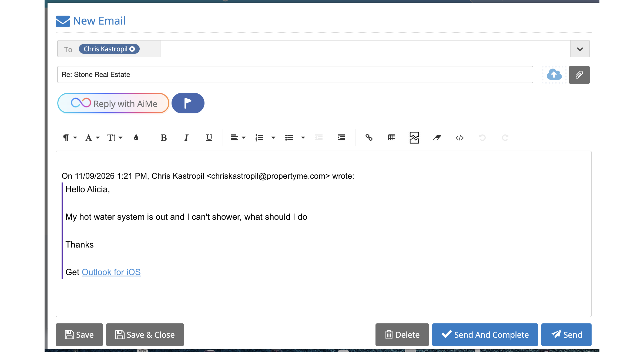Image resolution: width=644 pixels, height=352 pixels.
Task: Insert a hyperlink with link icon
Action: click(x=369, y=138)
